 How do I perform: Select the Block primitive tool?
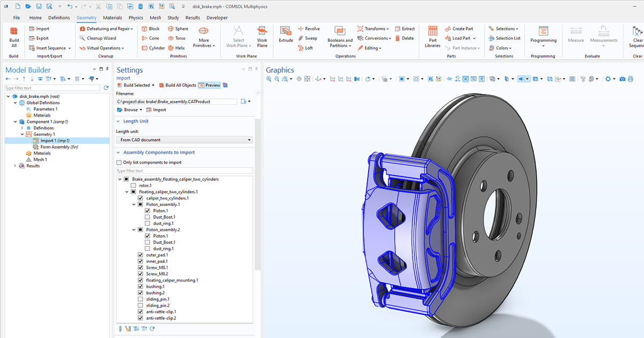click(x=152, y=28)
